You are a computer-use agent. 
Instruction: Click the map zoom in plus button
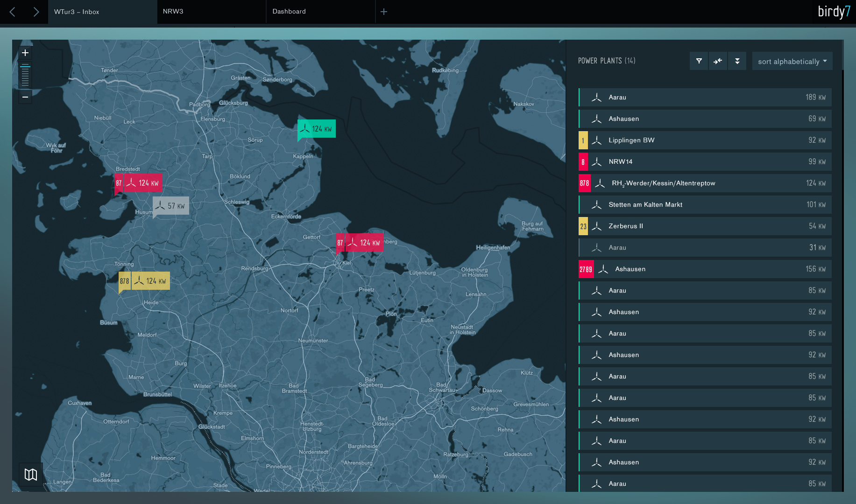pyautogui.click(x=25, y=53)
